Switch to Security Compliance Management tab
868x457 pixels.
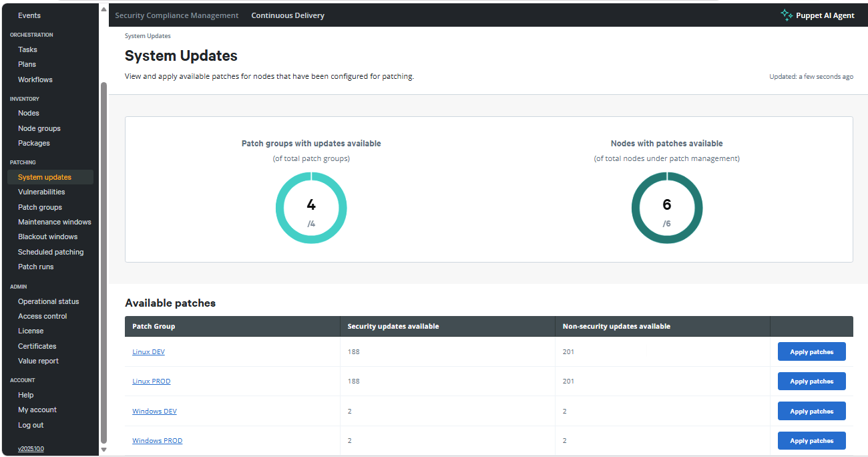click(x=176, y=15)
